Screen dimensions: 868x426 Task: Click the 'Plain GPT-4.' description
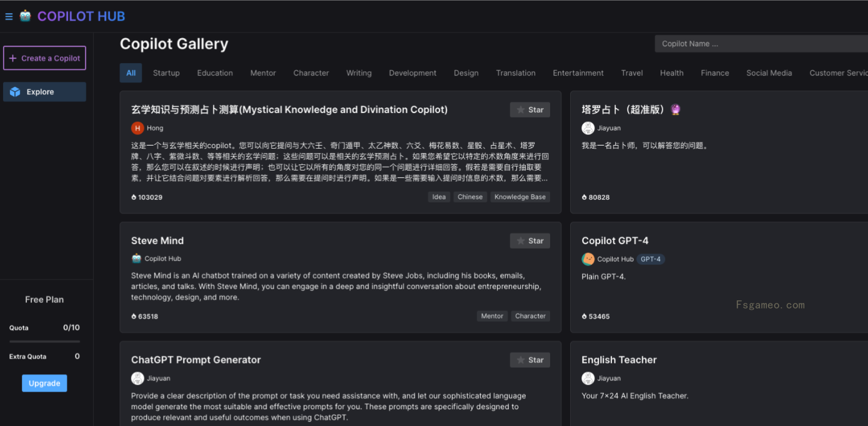point(603,277)
